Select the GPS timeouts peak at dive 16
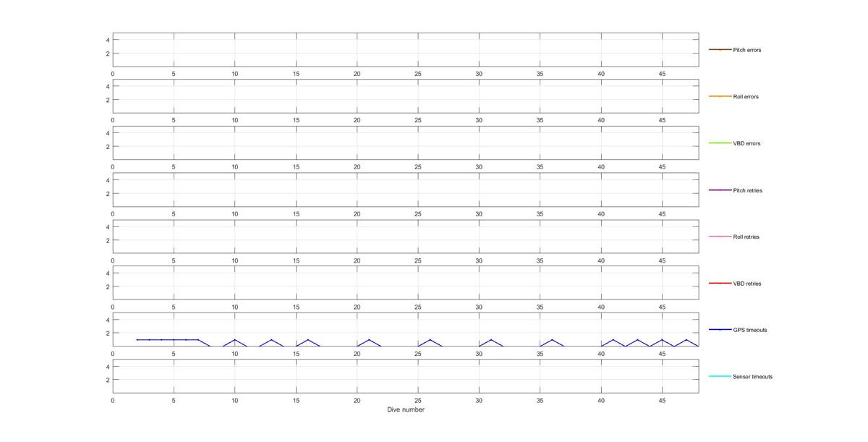868x442 pixels. pos(307,340)
